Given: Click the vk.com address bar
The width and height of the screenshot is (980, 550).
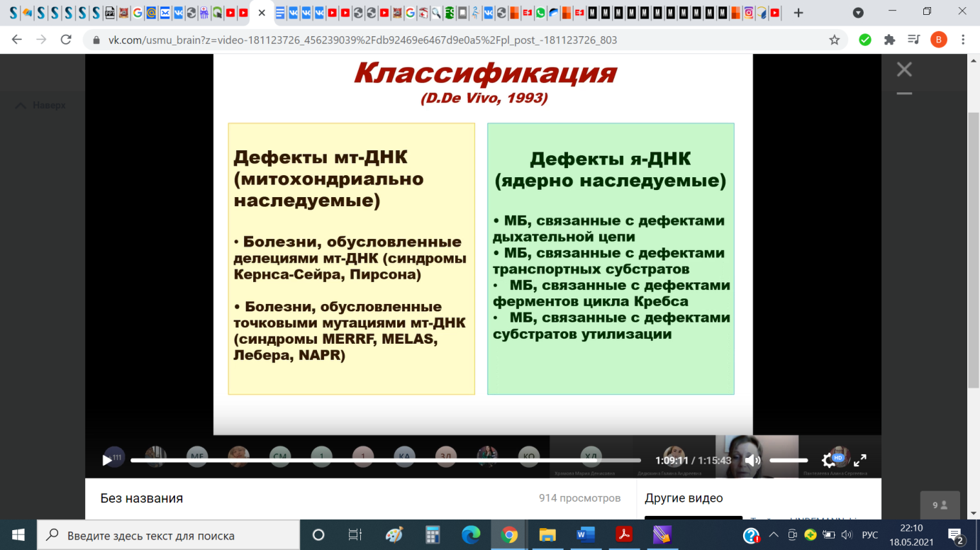Looking at the screenshot, I should 454,40.
